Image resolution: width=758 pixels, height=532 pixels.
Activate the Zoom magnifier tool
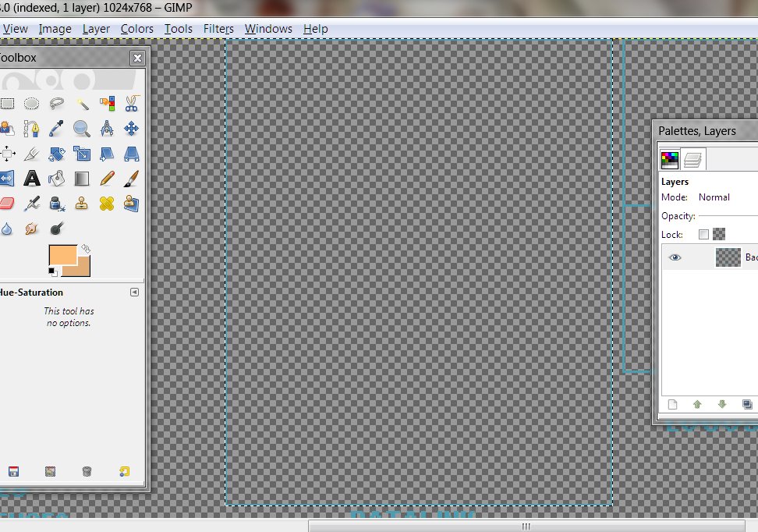82,129
